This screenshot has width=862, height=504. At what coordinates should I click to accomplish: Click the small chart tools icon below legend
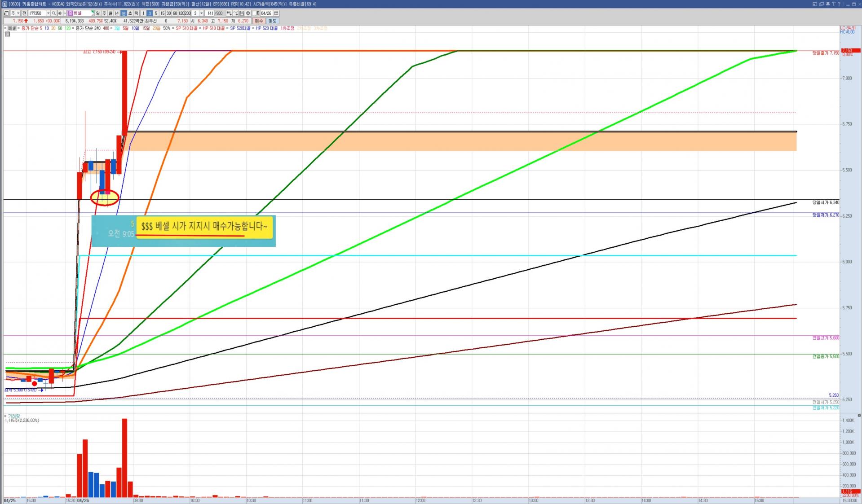[x=7, y=34]
